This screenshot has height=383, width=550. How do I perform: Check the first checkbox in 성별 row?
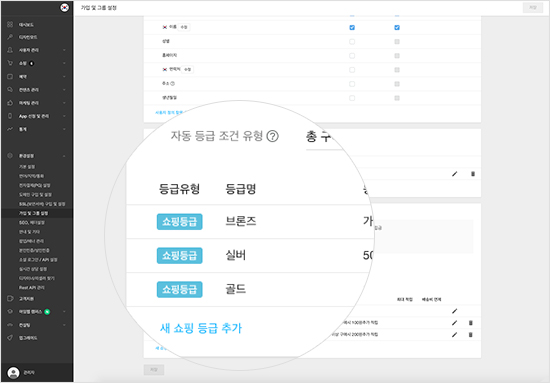[352, 41]
